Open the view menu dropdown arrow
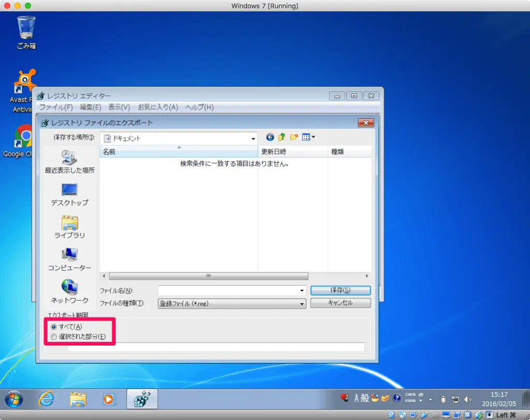Image resolution: width=530 pixels, height=420 pixels. (x=313, y=138)
